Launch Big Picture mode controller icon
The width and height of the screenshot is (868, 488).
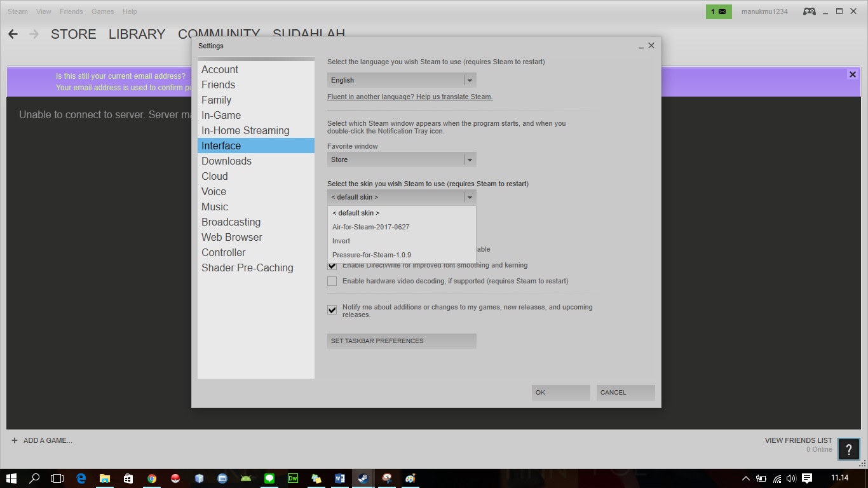point(809,11)
